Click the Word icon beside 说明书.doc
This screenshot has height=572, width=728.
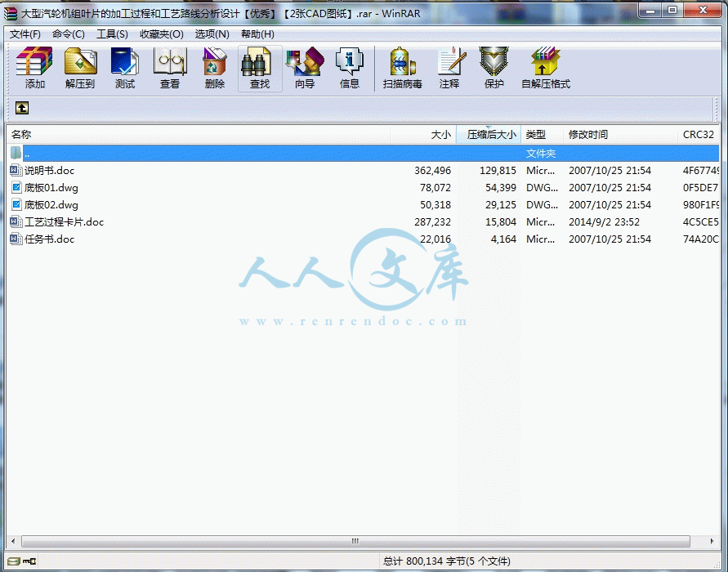[x=16, y=171]
